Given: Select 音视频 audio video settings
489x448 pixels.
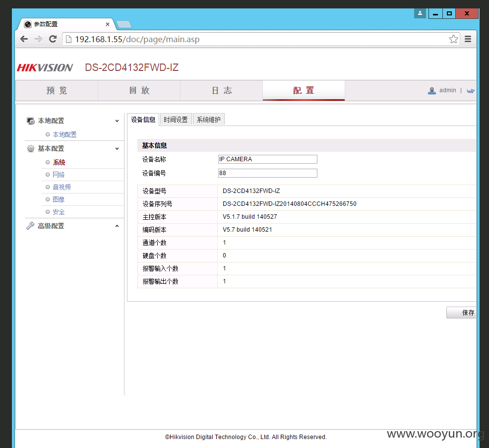Looking at the screenshot, I should point(62,187).
